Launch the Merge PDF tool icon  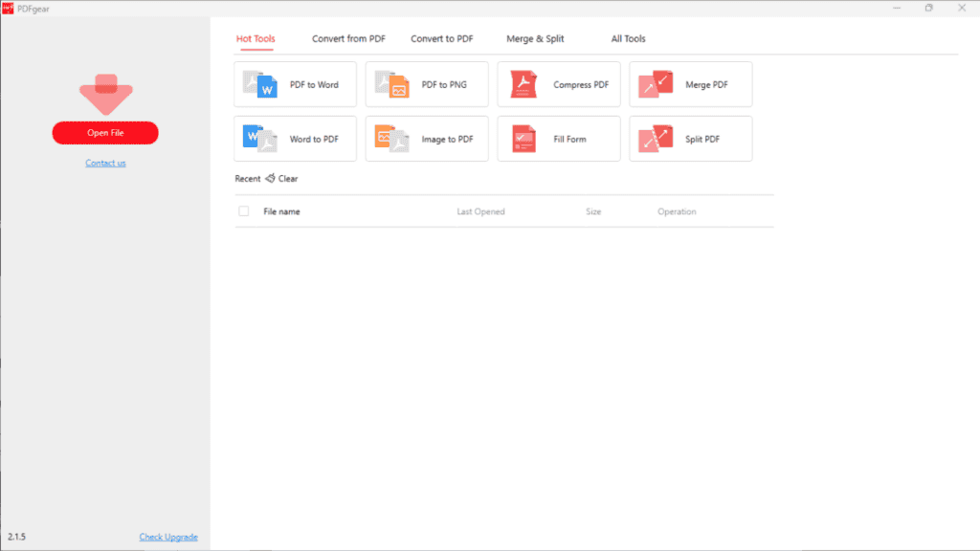656,84
